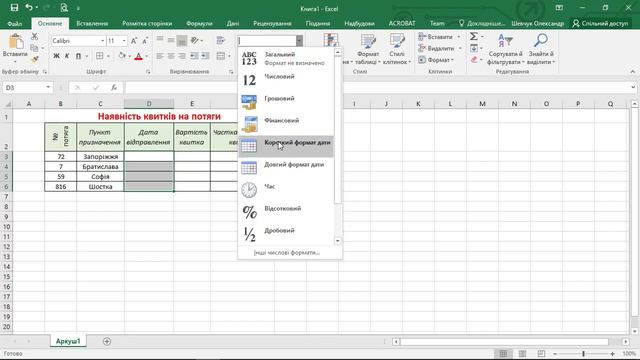Apply cell borders
This screenshot has height=360, width=640.
(x=100, y=56)
